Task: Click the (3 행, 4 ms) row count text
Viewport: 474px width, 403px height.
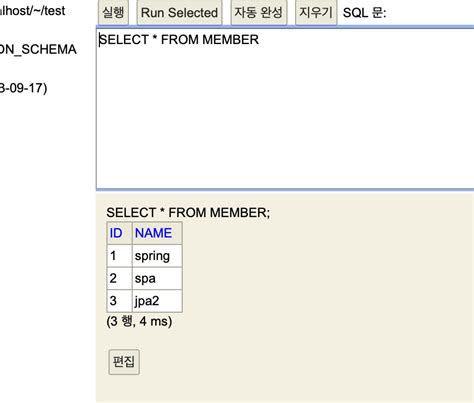Action: pos(139,321)
